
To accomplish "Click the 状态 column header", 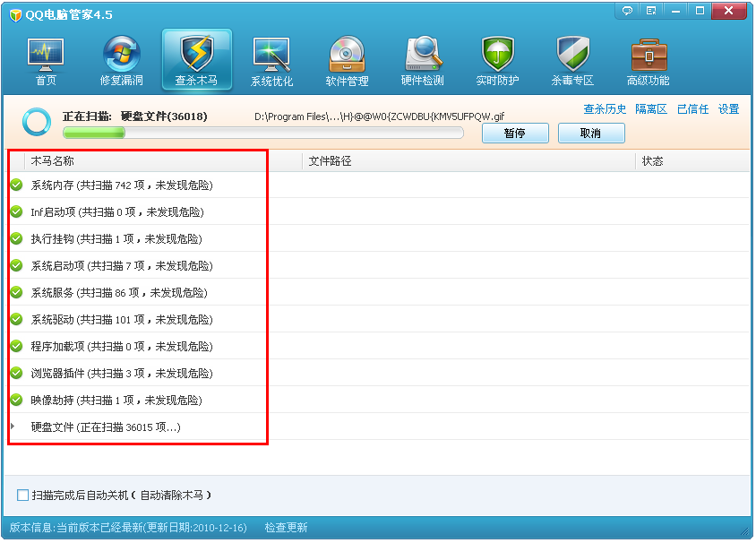I will tap(652, 161).
